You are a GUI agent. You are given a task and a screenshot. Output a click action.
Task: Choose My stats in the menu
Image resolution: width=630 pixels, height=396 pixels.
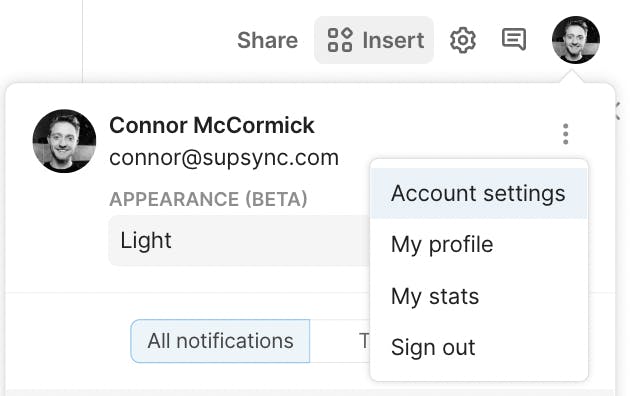pos(479,296)
